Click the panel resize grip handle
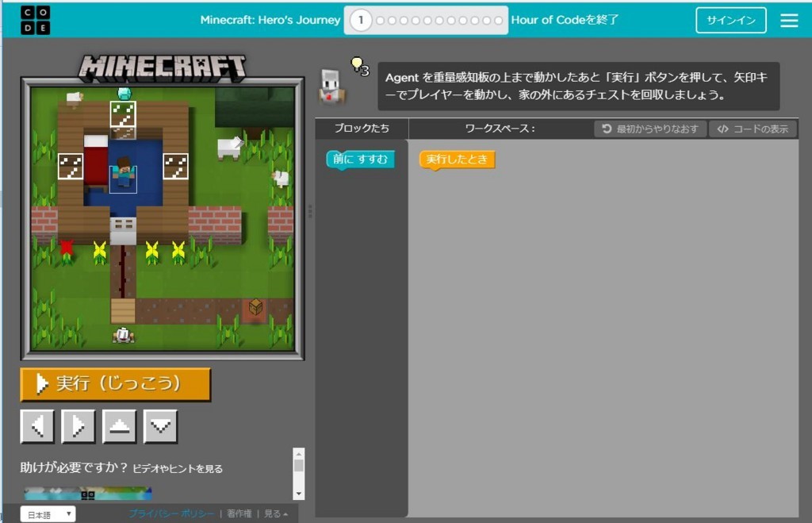Viewport: 812px width, 523px height. click(310, 211)
